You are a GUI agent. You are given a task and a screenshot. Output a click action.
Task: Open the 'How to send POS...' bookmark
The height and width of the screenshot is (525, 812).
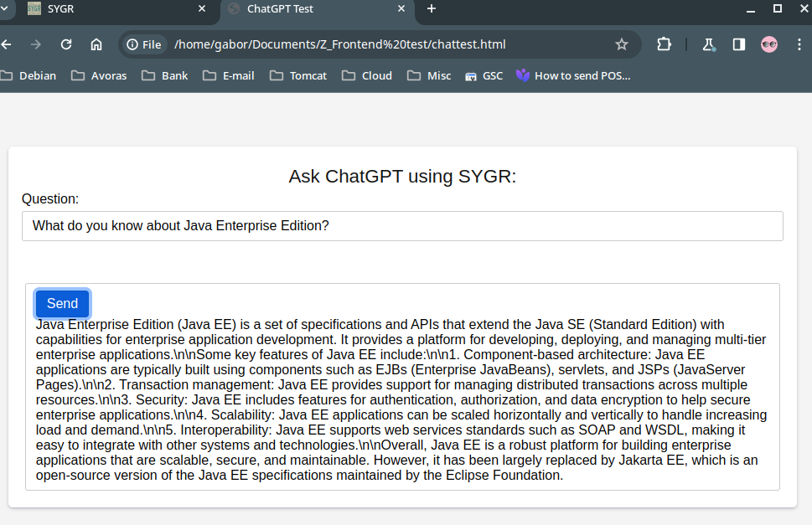[x=573, y=76]
